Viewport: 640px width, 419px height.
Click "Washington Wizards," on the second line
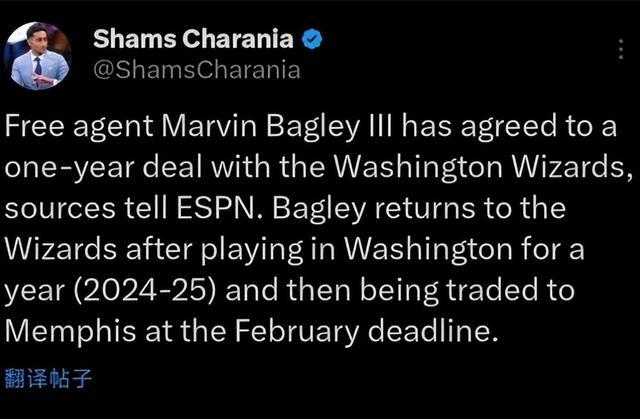coord(483,167)
